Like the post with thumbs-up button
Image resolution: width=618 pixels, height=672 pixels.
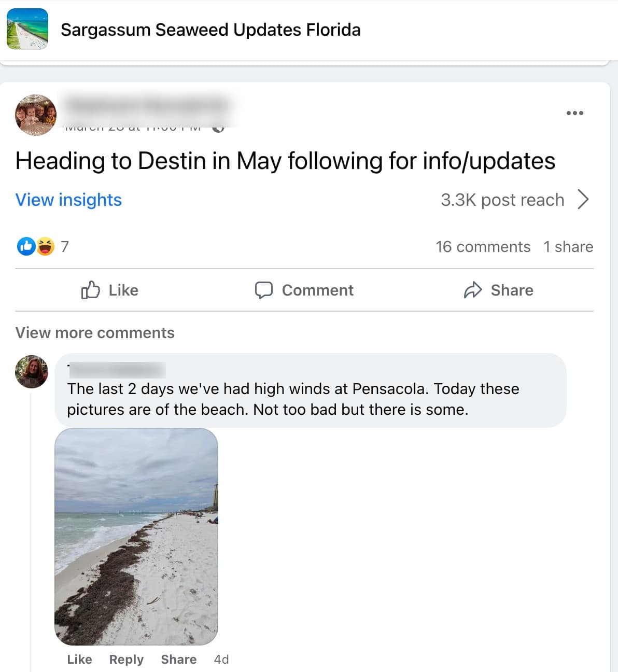[110, 290]
